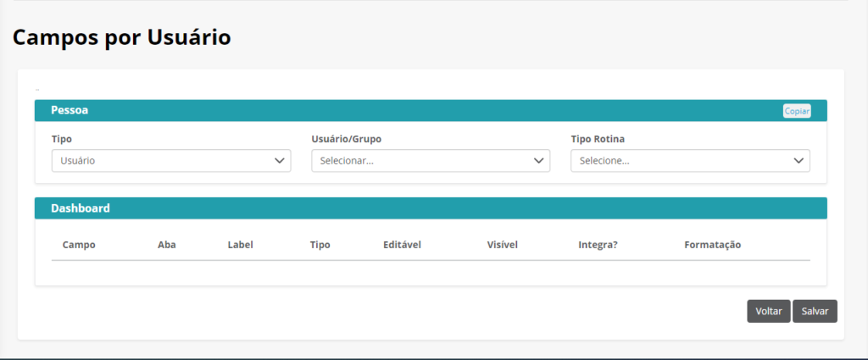Click the chevron arrow in Tipo field

pos(280,161)
